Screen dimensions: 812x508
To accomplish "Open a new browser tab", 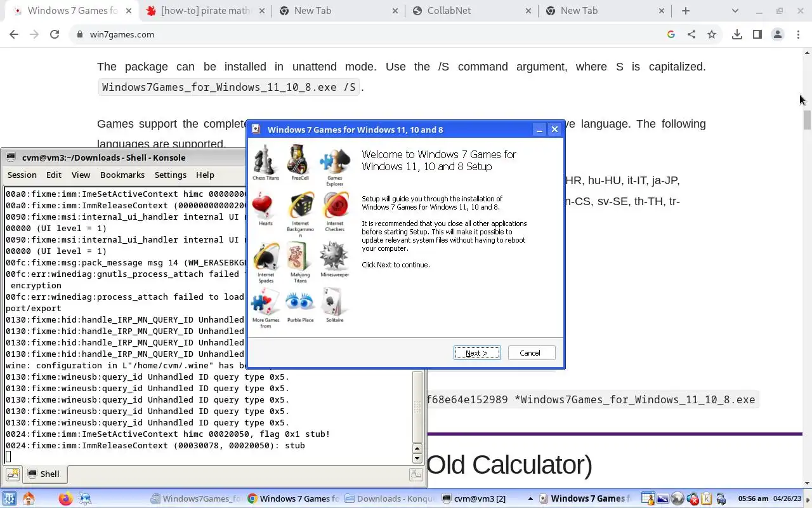I will [x=686, y=11].
